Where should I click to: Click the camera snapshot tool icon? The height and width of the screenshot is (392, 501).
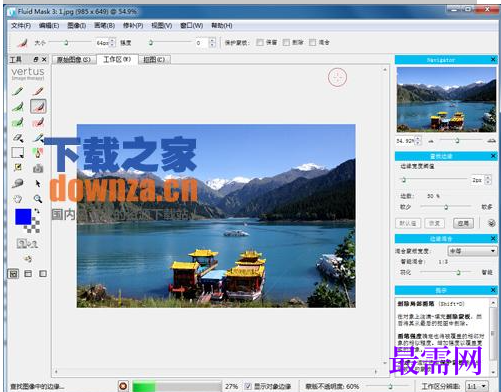(x=38, y=168)
